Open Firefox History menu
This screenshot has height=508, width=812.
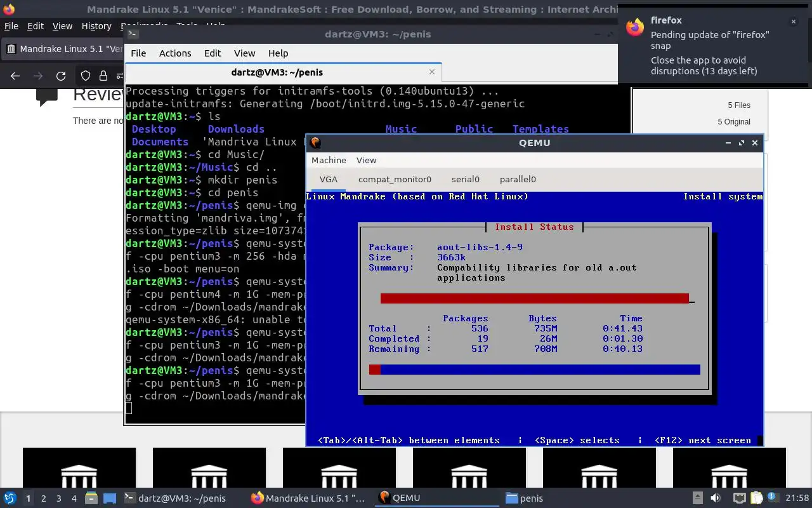click(x=96, y=26)
